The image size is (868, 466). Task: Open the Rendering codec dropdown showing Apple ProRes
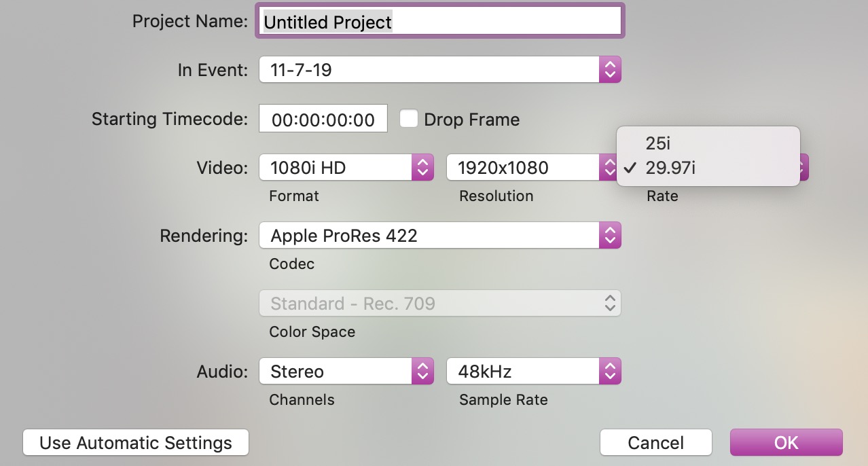tap(429, 236)
